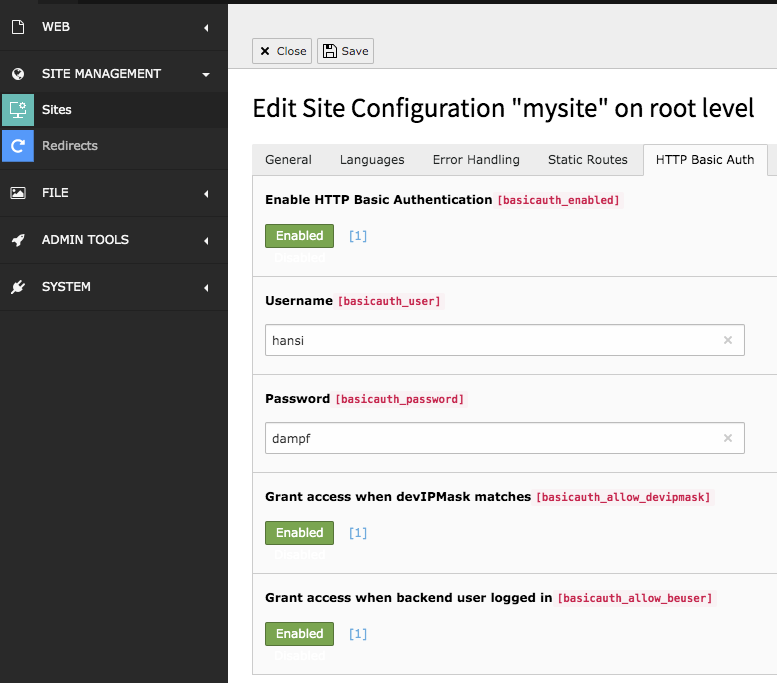Screen dimensions: 777x683
Task: Click into the Username input field
Action: (490, 340)
